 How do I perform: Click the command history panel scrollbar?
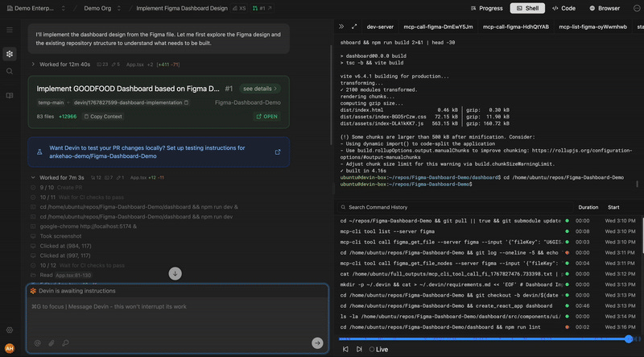(x=642, y=235)
